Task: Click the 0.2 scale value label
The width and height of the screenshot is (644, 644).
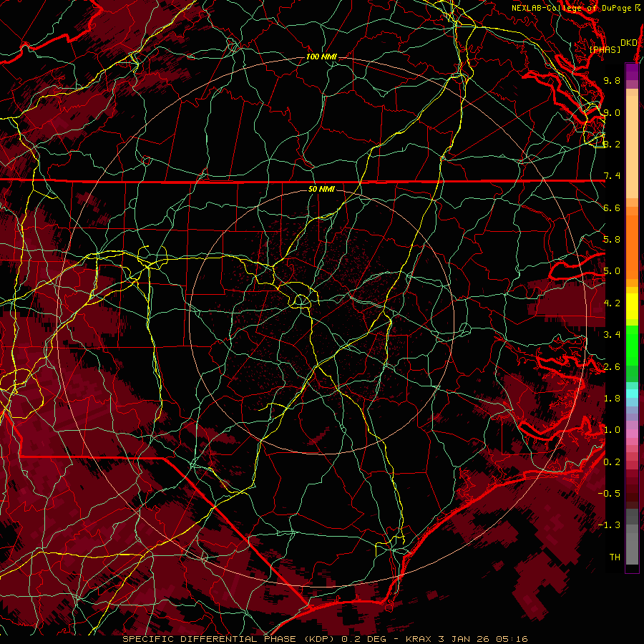Action: 612,462
